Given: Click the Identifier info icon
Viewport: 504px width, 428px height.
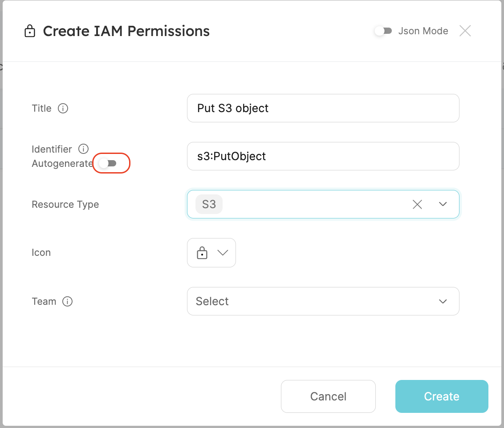Looking at the screenshot, I should click(83, 149).
